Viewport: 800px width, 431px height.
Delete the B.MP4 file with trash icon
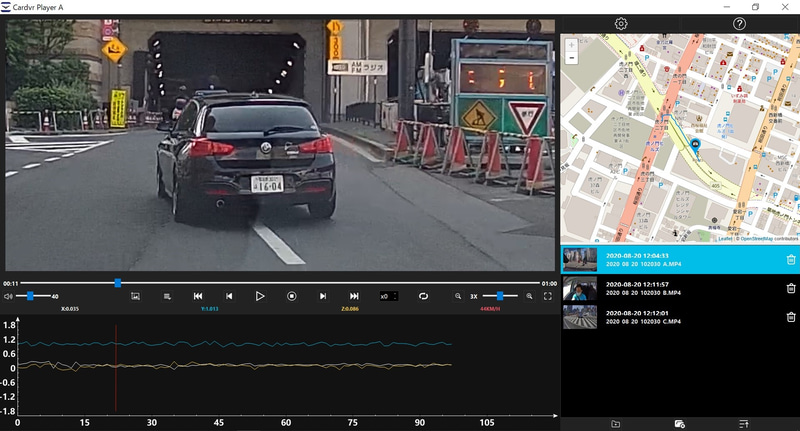791,288
